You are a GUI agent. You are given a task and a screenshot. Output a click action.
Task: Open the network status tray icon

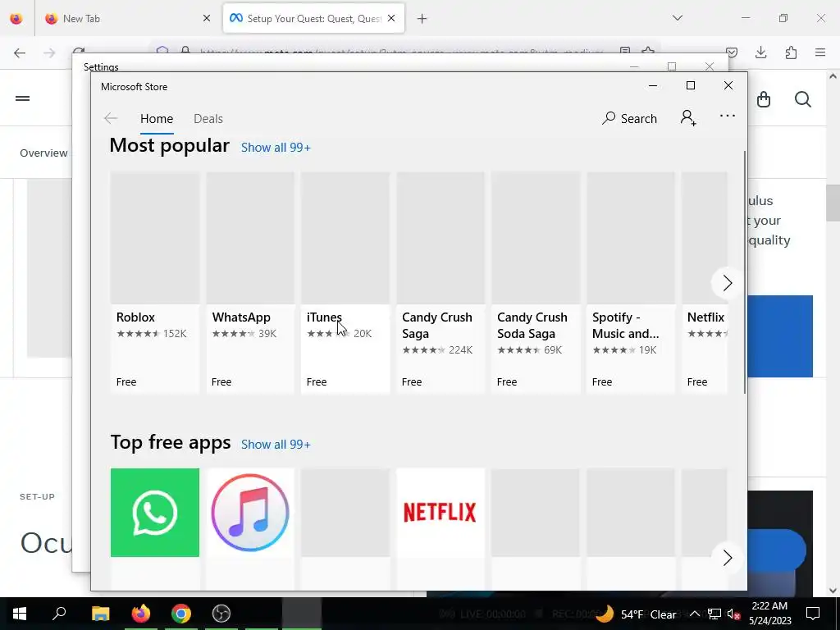coord(714,614)
